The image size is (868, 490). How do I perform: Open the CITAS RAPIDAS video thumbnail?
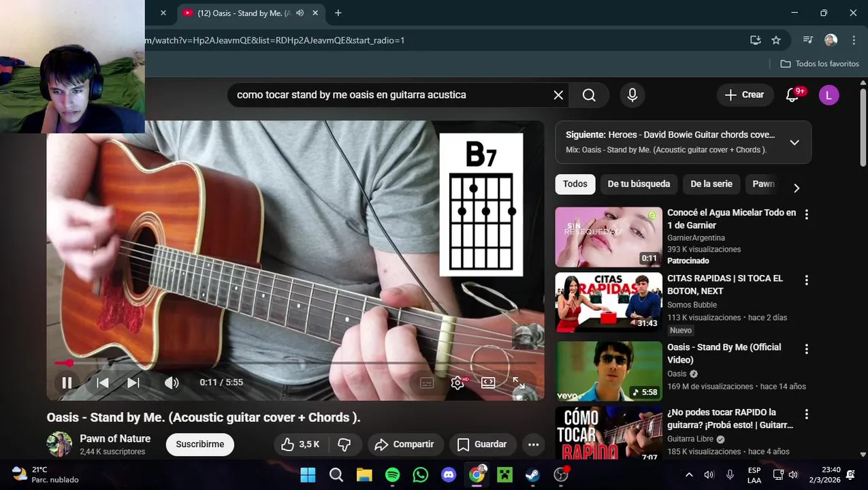pos(609,303)
